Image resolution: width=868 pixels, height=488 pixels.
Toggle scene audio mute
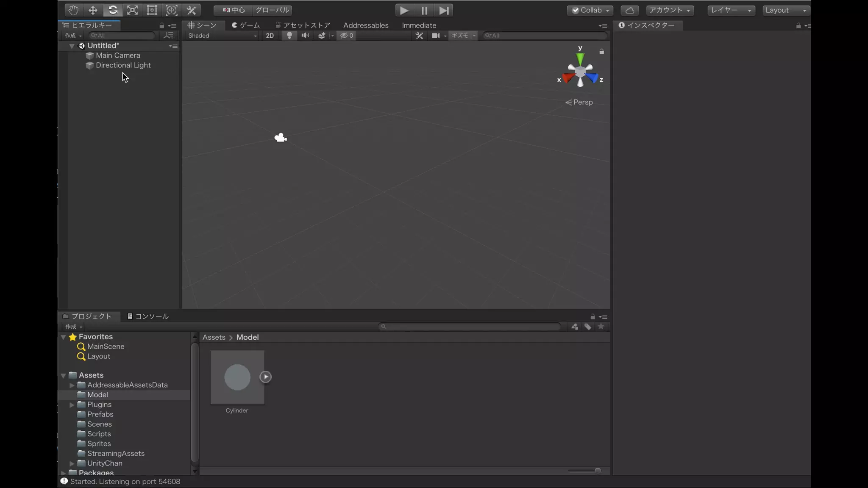coord(305,36)
